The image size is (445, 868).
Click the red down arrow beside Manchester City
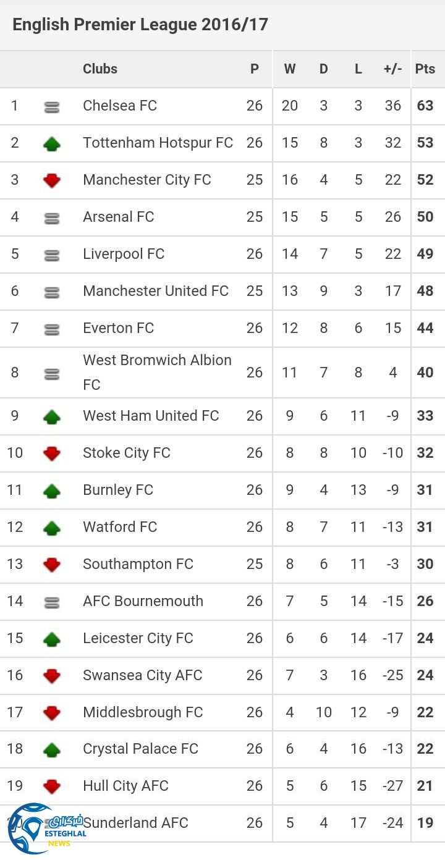point(52,180)
